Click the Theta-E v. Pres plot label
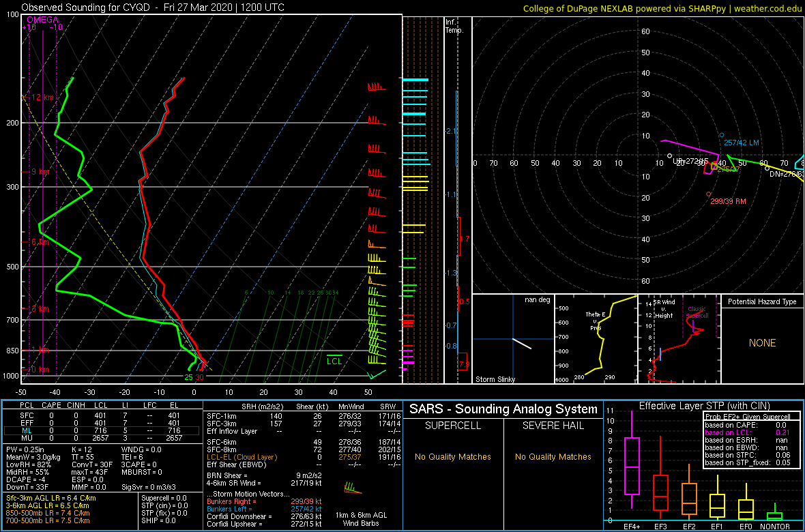This screenshot has width=805, height=532. click(594, 321)
